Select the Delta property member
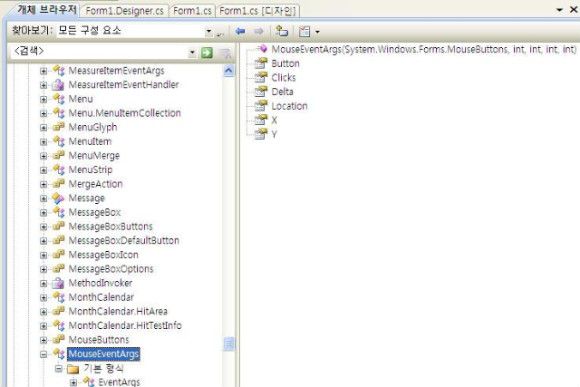Viewport: 580px width, 387px height. click(282, 92)
